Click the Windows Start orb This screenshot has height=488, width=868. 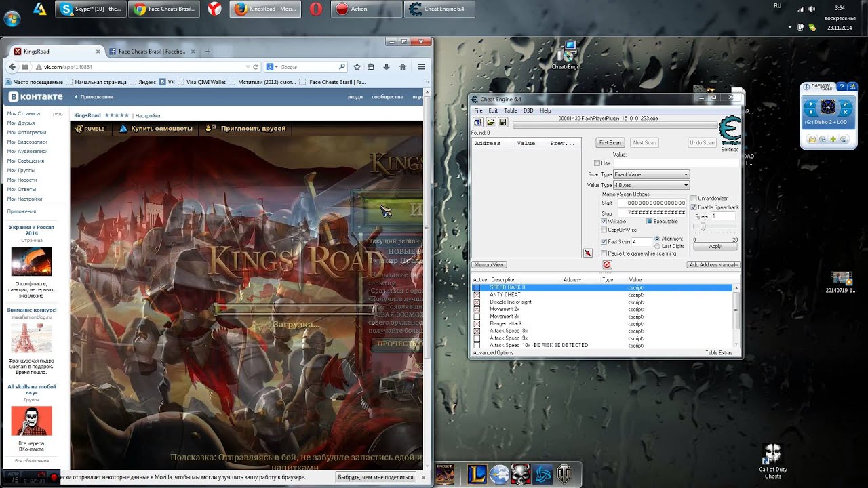(x=12, y=18)
